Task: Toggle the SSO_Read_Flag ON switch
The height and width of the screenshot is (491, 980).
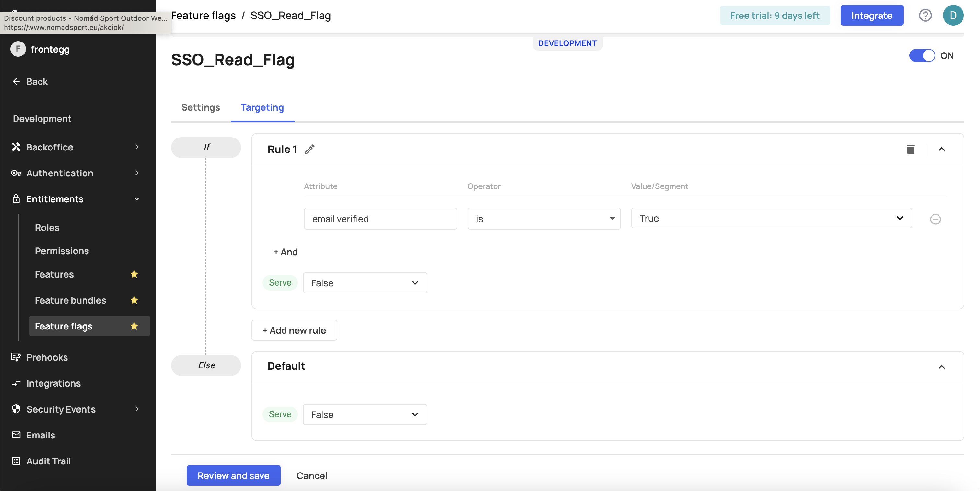Action: pyautogui.click(x=922, y=55)
